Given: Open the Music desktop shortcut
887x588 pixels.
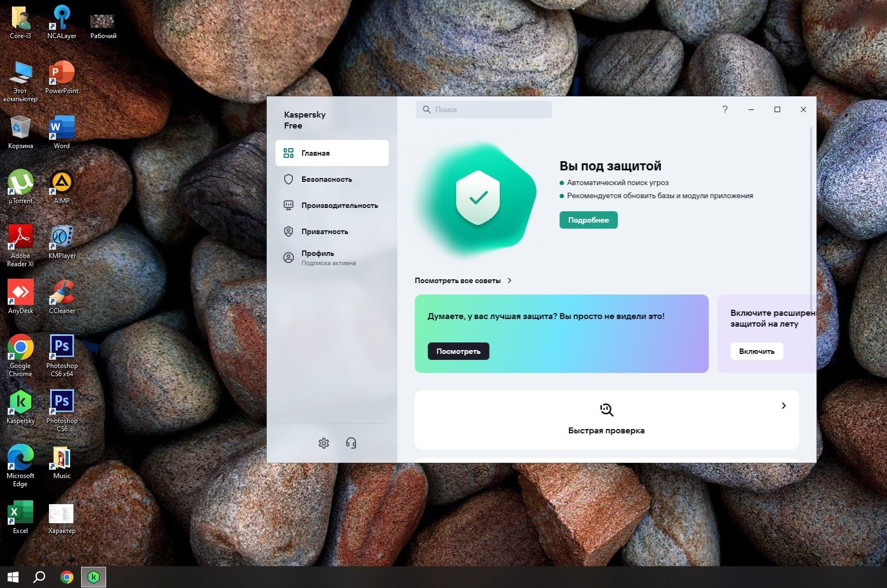Looking at the screenshot, I should click(x=62, y=462).
